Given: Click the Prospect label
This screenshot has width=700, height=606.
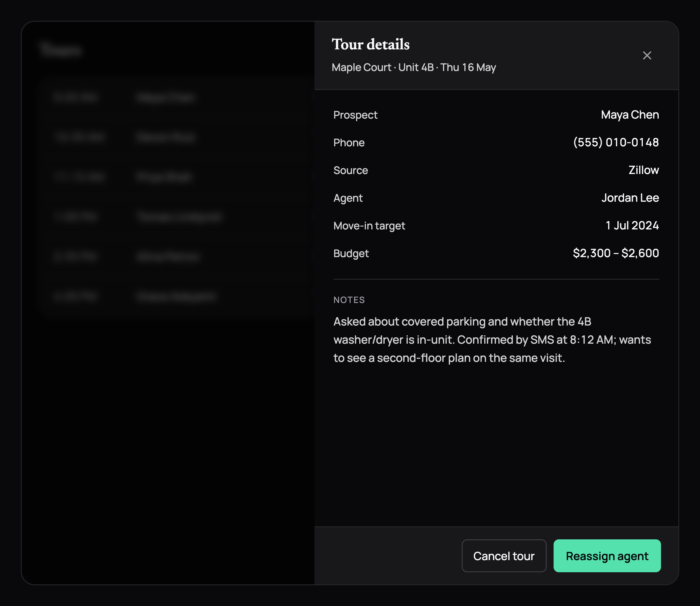Looking at the screenshot, I should pyautogui.click(x=355, y=115).
